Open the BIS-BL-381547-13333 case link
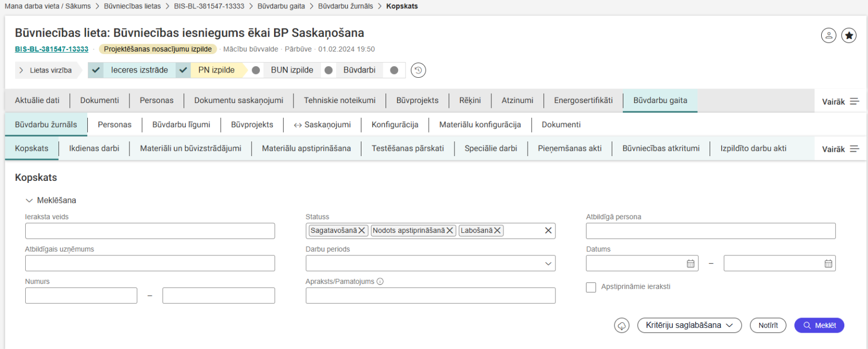 point(52,49)
